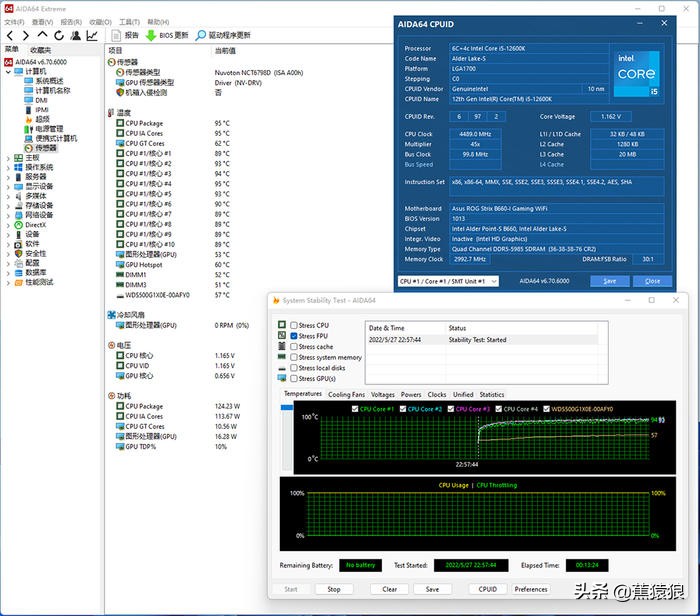The height and width of the screenshot is (616, 700).
Task: Toggle CPU Core #1 graph checkbox
Action: point(355,409)
